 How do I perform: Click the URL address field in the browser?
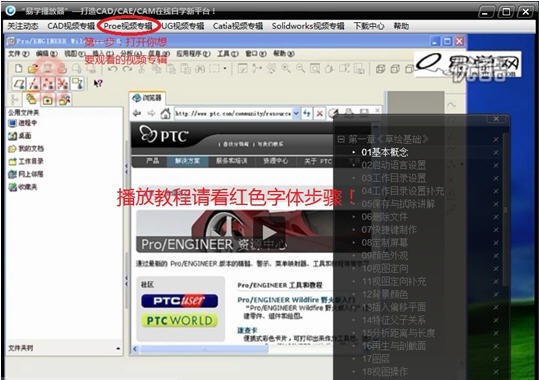point(233,113)
